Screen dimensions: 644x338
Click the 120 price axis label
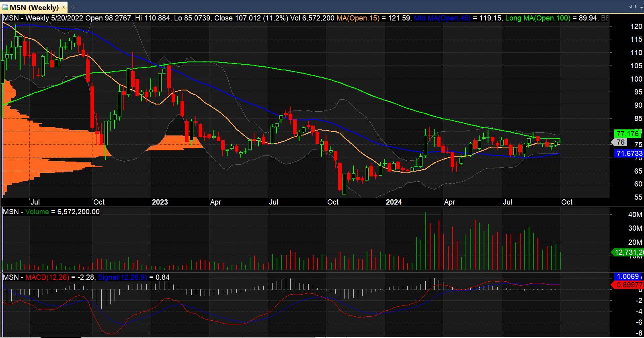pos(636,27)
